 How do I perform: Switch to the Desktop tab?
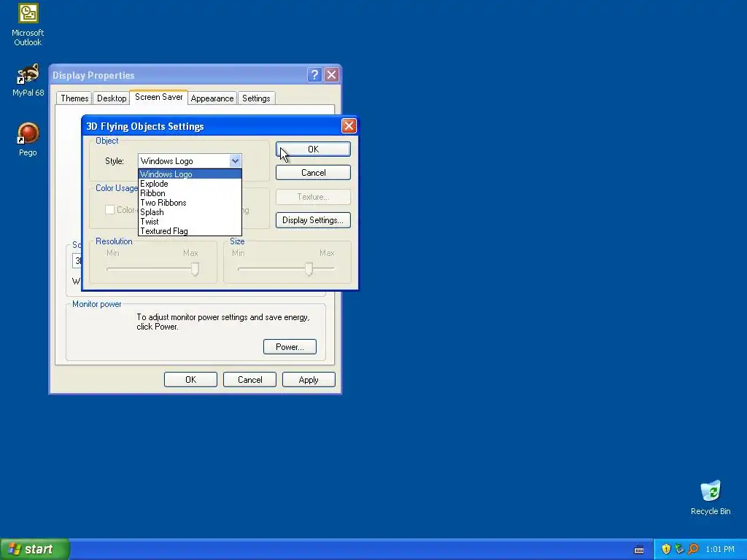click(112, 98)
